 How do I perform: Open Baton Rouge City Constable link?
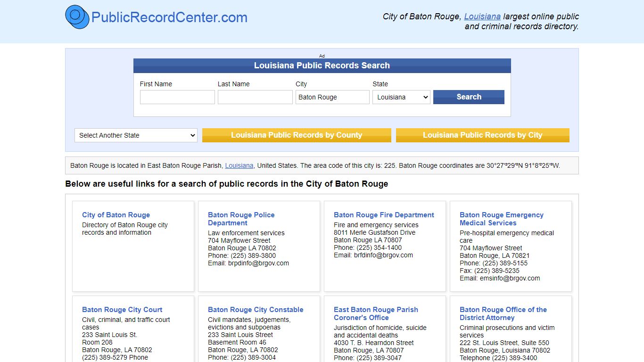(256, 310)
